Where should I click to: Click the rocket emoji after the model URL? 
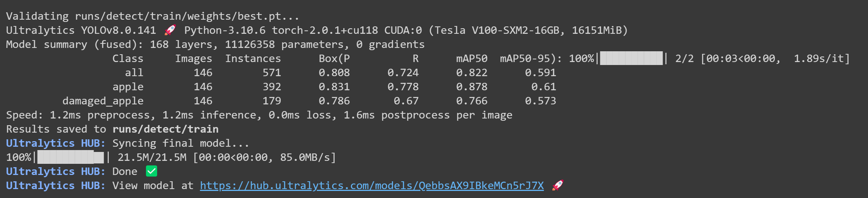coord(558,185)
